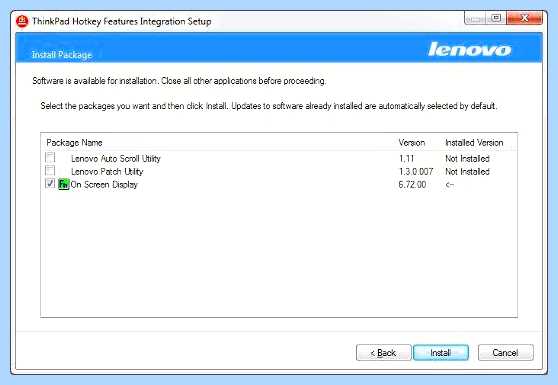Viewport: 558px width, 385px height.
Task: Click Install to begin installation
Action: pyautogui.click(x=441, y=353)
